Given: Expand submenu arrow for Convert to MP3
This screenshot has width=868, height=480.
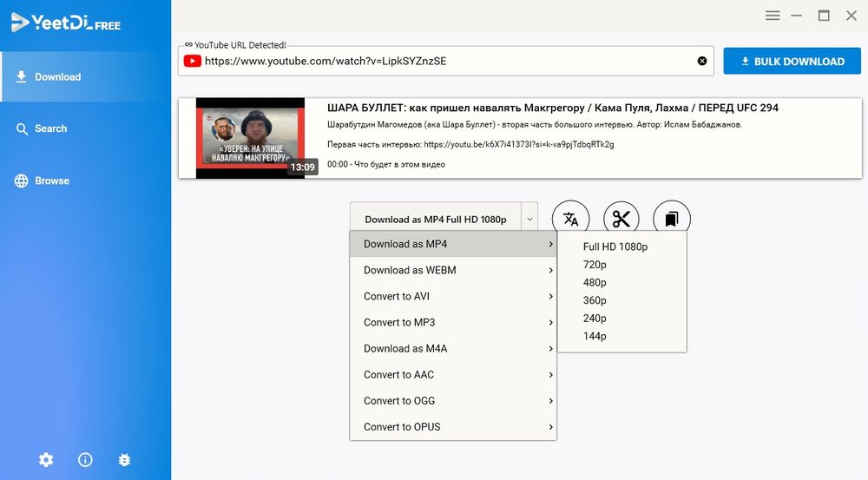Looking at the screenshot, I should tap(550, 322).
